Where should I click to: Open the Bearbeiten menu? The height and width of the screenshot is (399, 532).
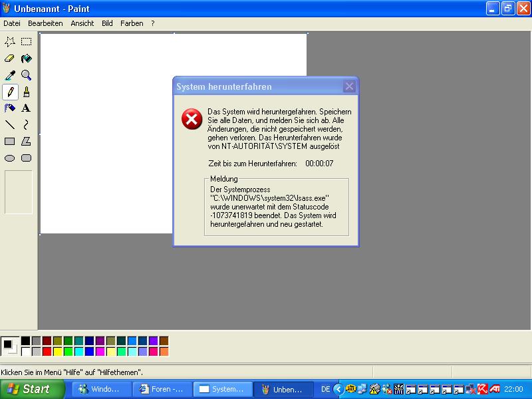click(x=45, y=23)
